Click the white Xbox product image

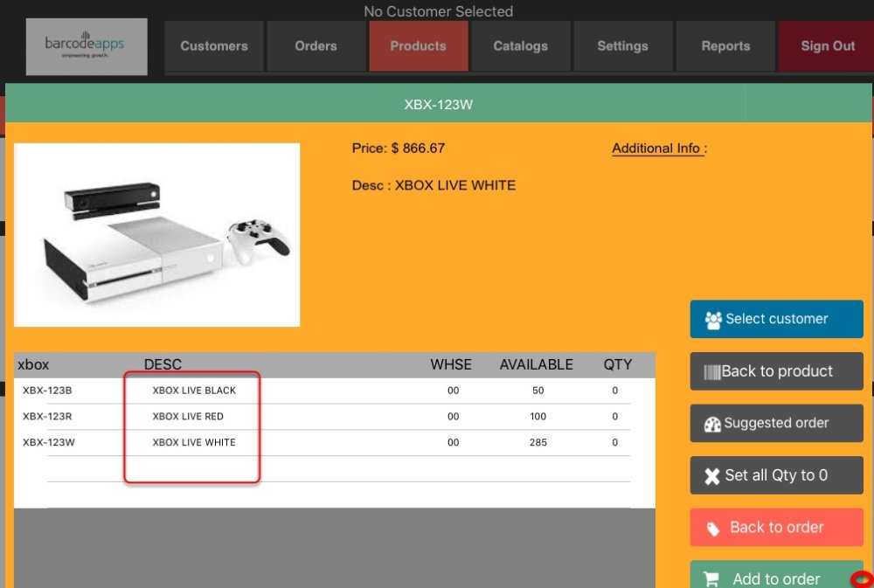[x=156, y=235]
